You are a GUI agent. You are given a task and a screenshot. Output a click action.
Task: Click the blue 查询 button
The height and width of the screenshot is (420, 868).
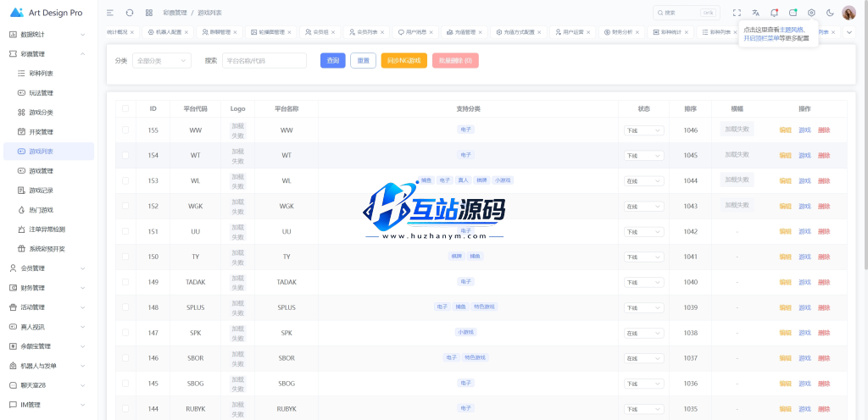coord(332,61)
